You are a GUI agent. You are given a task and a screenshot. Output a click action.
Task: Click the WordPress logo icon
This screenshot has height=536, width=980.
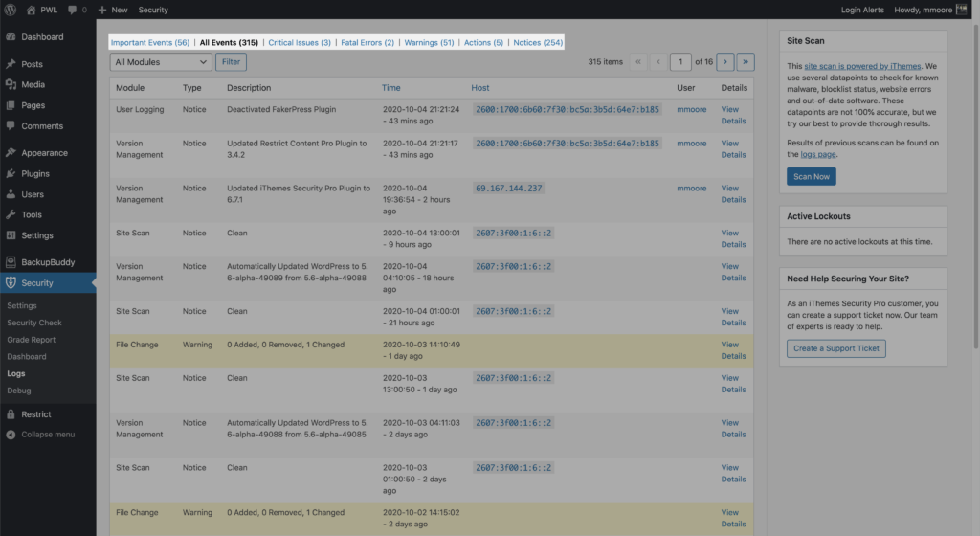10,10
